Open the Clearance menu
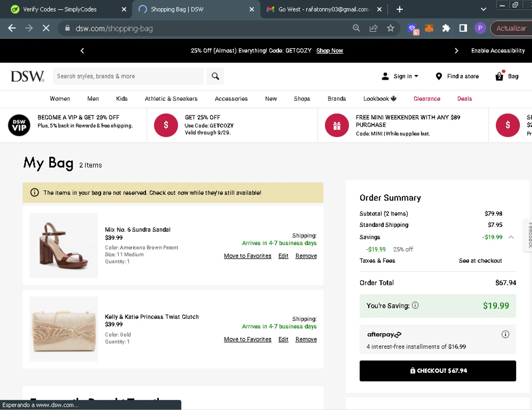 click(427, 99)
